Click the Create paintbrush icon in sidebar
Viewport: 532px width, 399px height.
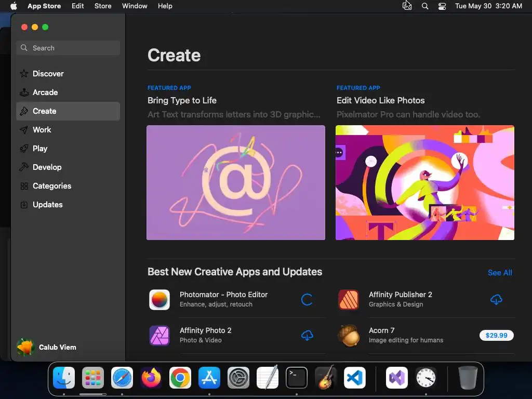tap(24, 111)
